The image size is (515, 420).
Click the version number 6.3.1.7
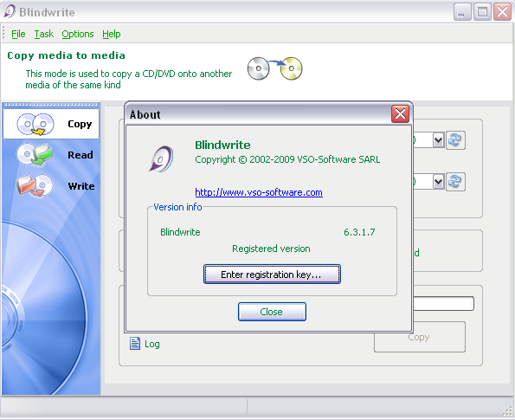(x=359, y=232)
